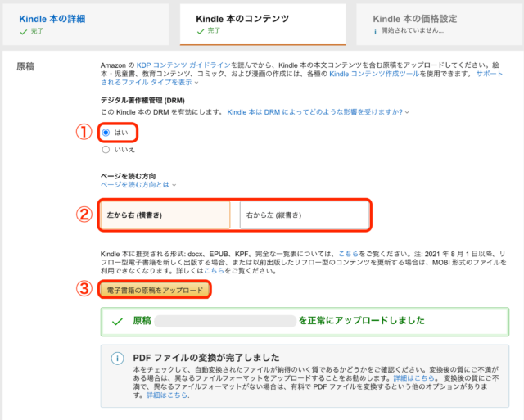Click the grey redacted manuscript filename
This screenshot has width=524, height=420.
(x=225, y=322)
